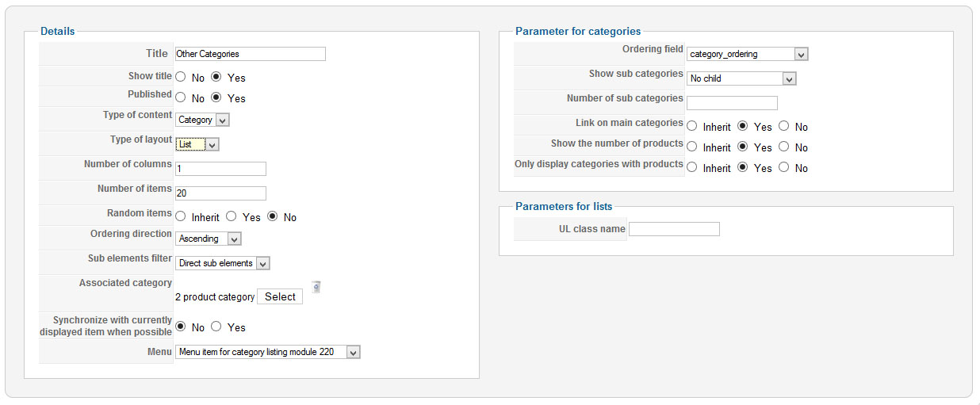Click the UL class name input

coord(674,229)
